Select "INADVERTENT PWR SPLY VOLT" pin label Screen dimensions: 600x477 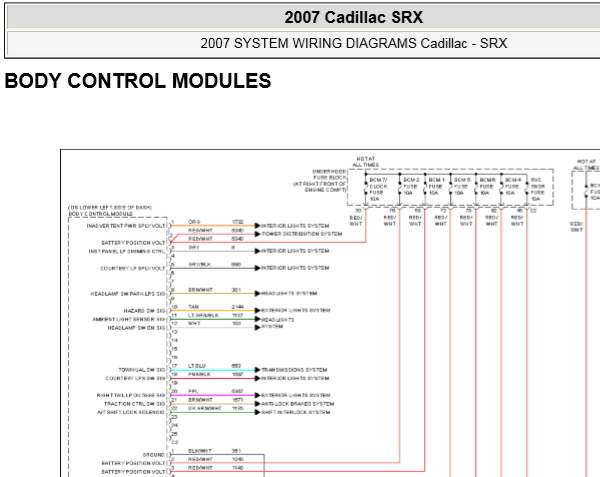tap(126, 226)
